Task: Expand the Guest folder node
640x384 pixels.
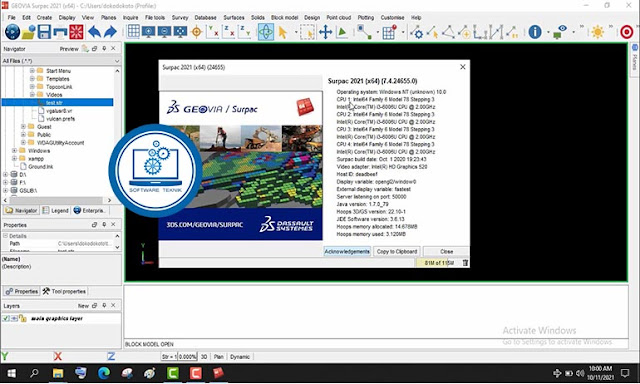Action: pyautogui.click(x=23, y=127)
